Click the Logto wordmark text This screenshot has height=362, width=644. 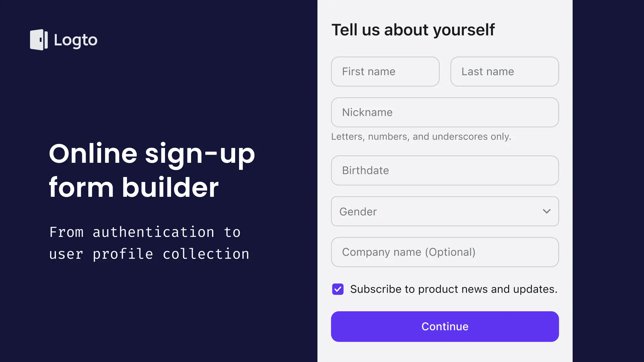76,40
